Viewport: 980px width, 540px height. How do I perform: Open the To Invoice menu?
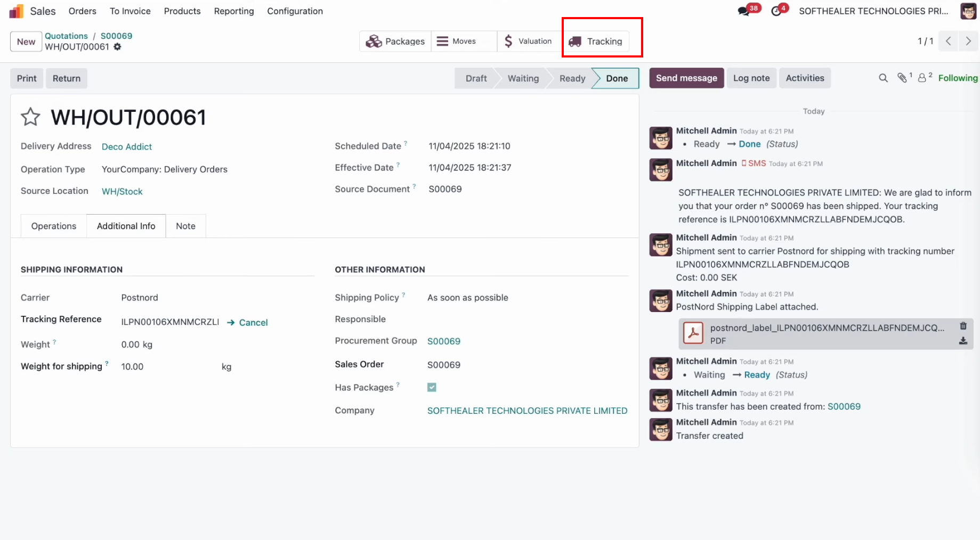pos(130,11)
